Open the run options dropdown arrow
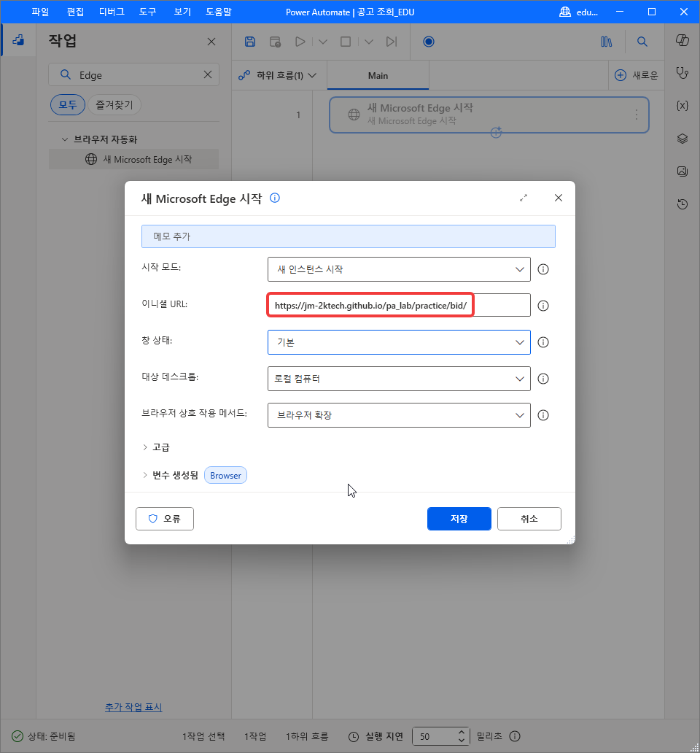This screenshot has width=700, height=753. [x=323, y=42]
